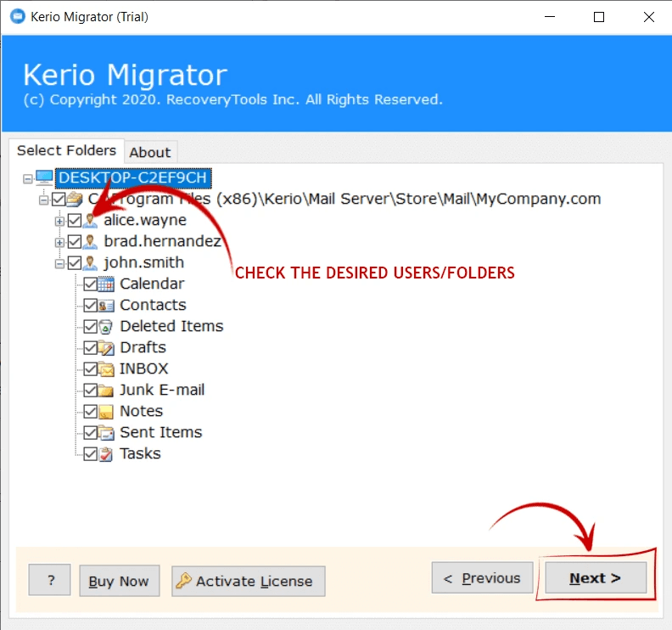The width and height of the screenshot is (672, 630).
Task: Uncheck the alice.wayne user checkbox
Action: point(75,221)
